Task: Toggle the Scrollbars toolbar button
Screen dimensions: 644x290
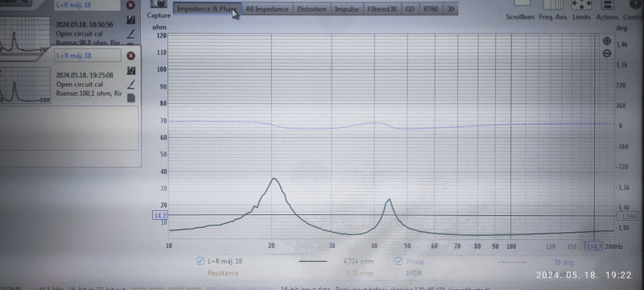Action: point(522,4)
